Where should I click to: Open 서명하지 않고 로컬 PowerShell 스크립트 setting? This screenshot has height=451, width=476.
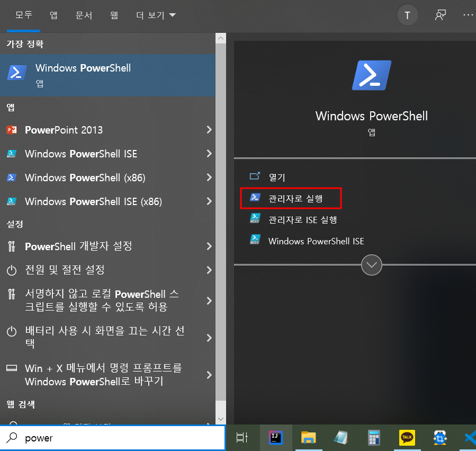[x=108, y=300]
